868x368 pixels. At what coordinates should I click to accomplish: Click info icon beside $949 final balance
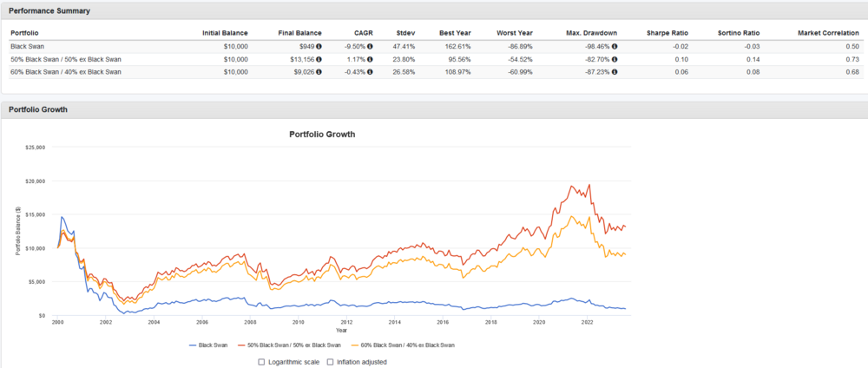(x=319, y=46)
